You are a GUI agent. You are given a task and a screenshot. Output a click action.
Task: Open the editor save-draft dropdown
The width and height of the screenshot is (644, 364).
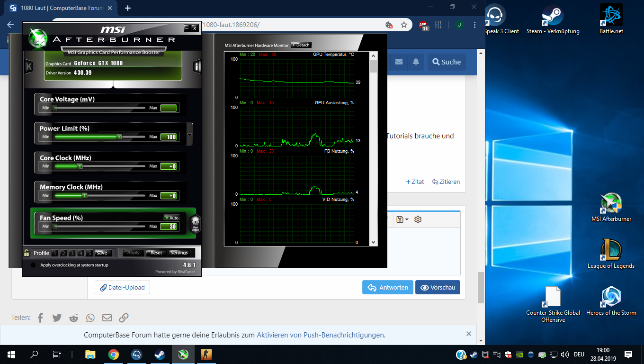(x=402, y=219)
